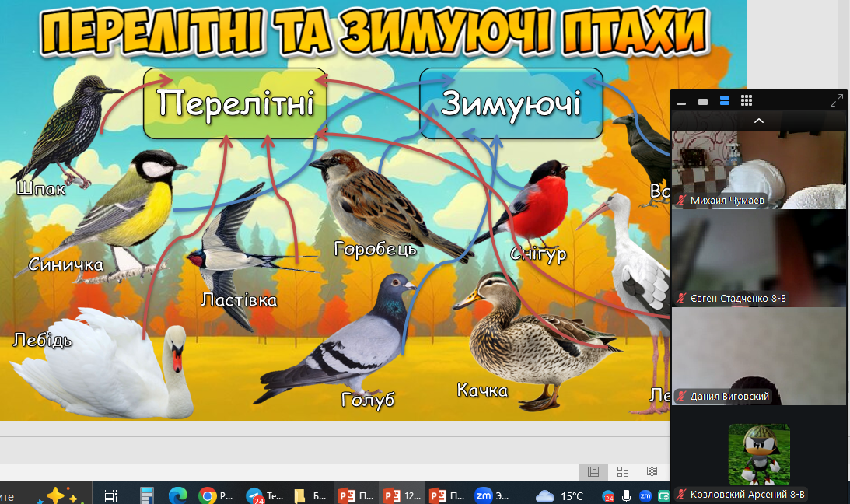Switch Zoom panel to grid gallery view

click(x=747, y=101)
